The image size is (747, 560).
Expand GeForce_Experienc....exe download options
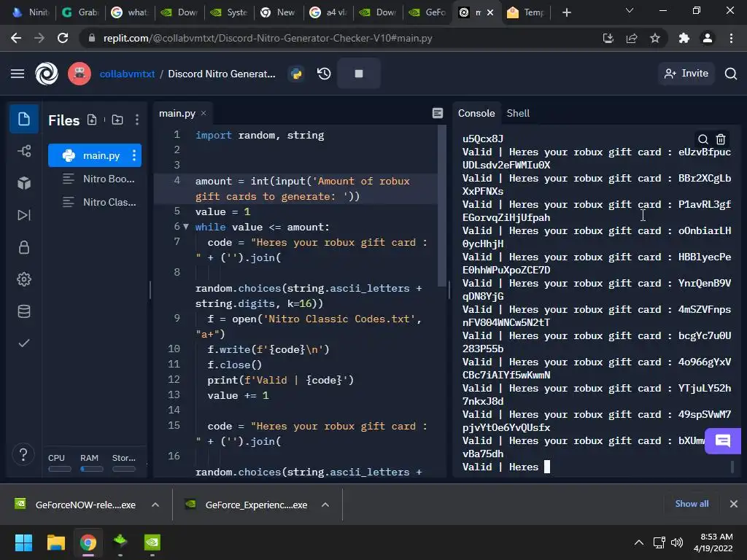(x=325, y=505)
